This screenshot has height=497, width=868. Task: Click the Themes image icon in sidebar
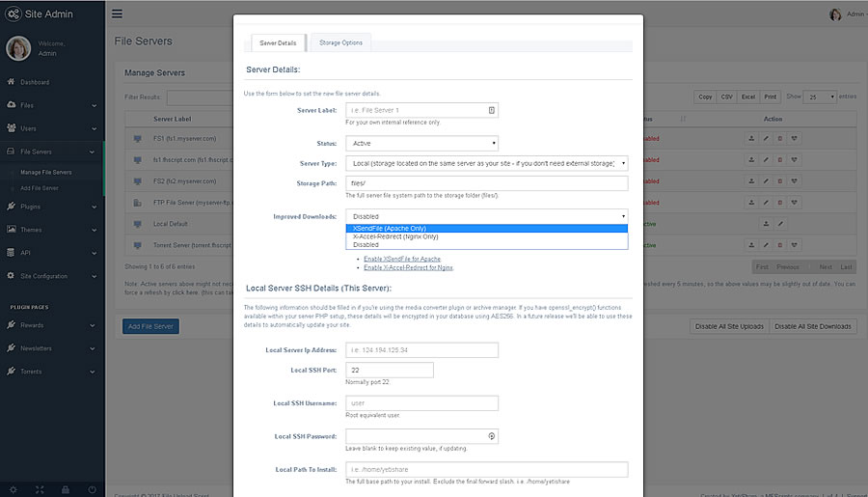[x=11, y=229]
